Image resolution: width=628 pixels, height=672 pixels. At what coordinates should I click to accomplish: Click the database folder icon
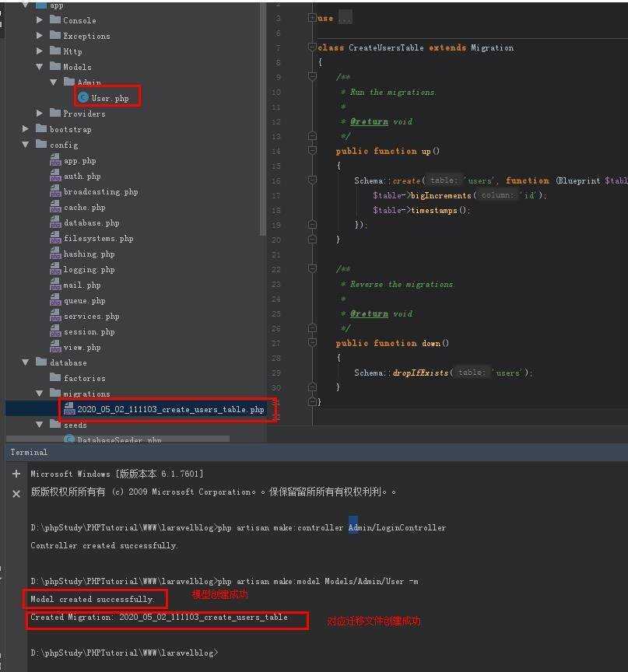pyautogui.click(x=41, y=362)
